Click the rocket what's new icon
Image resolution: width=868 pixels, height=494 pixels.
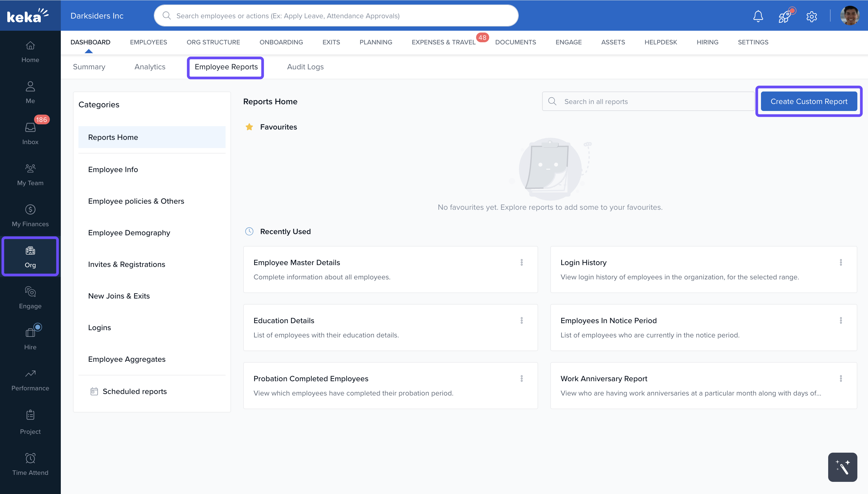click(784, 16)
